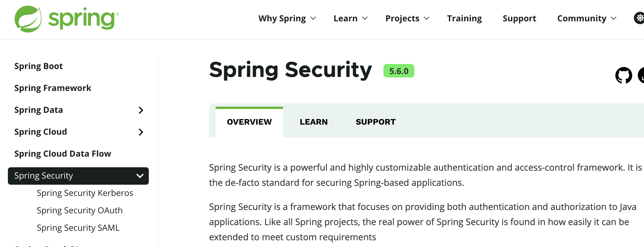Viewport: 644px width, 247px height.
Task: Open the Spring Boot sidebar link
Action: point(38,66)
